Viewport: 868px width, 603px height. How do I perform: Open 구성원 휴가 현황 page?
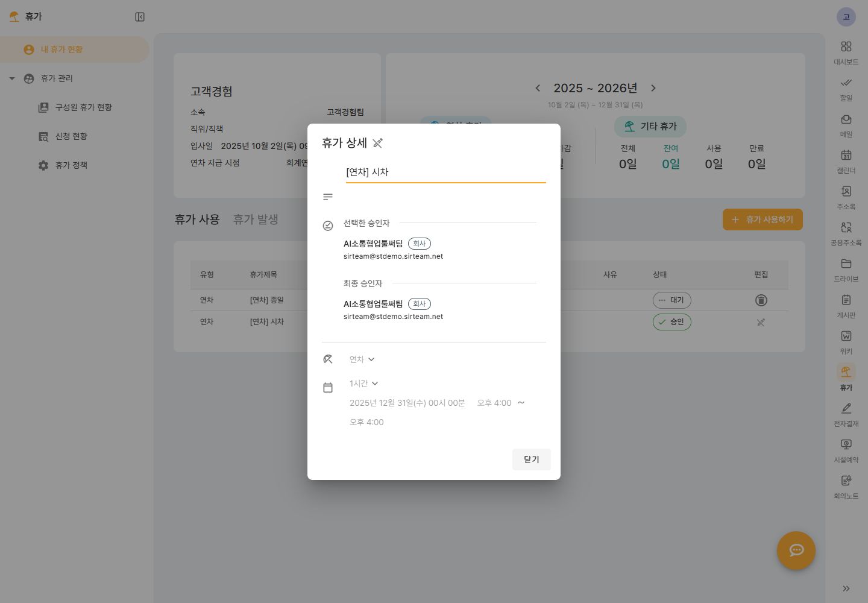click(83, 107)
